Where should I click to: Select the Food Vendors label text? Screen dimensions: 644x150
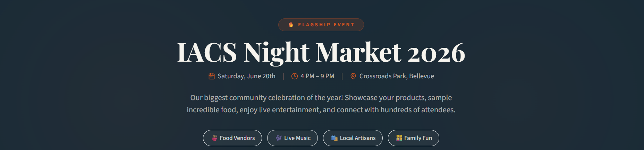point(237,138)
